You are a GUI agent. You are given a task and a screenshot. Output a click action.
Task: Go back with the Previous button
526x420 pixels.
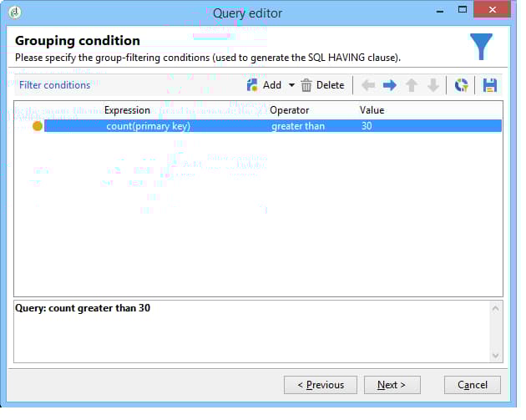click(321, 385)
